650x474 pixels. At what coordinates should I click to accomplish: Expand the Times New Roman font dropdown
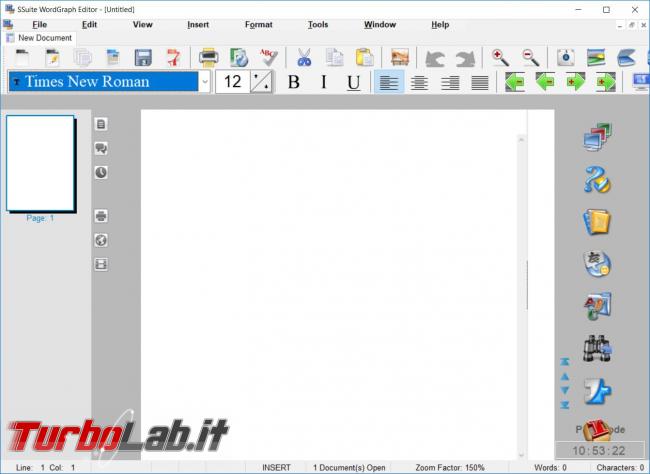tap(205, 82)
